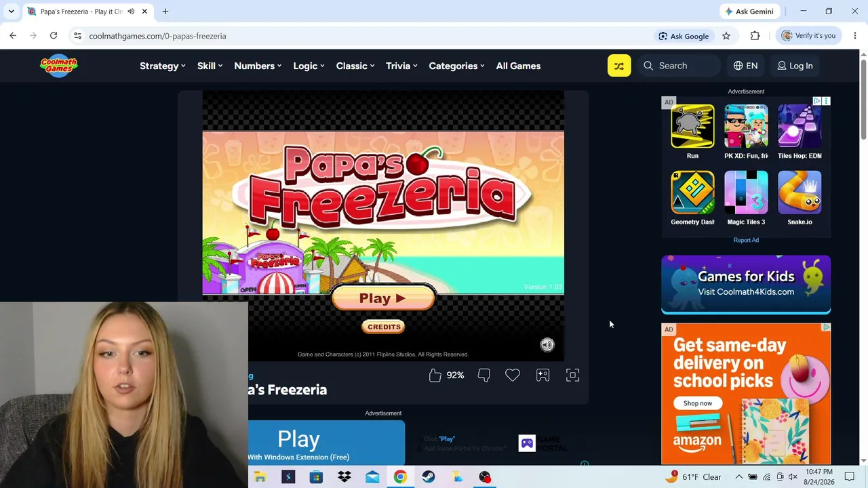Bookmark this page with the star icon
The height and width of the screenshot is (488, 868).
coord(726,36)
